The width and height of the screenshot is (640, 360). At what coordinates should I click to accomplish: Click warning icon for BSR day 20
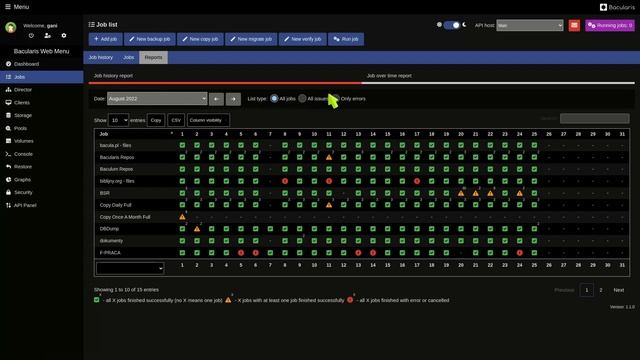(x=461, y=193)
